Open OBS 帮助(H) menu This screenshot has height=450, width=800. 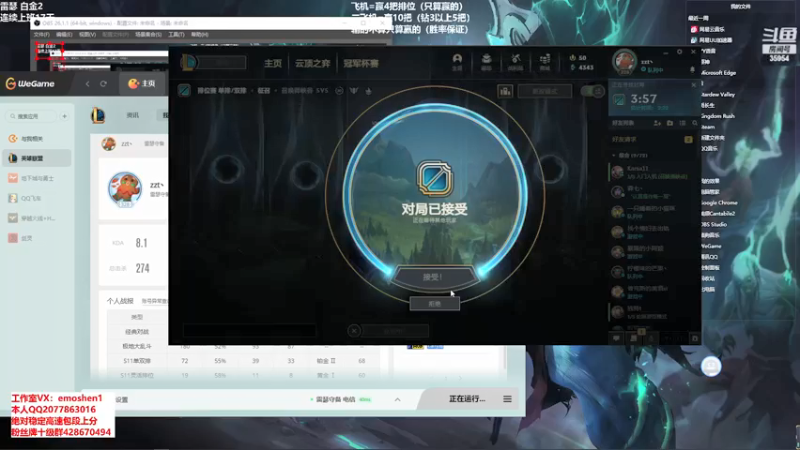pyautogui.click(x=199, y=35)
